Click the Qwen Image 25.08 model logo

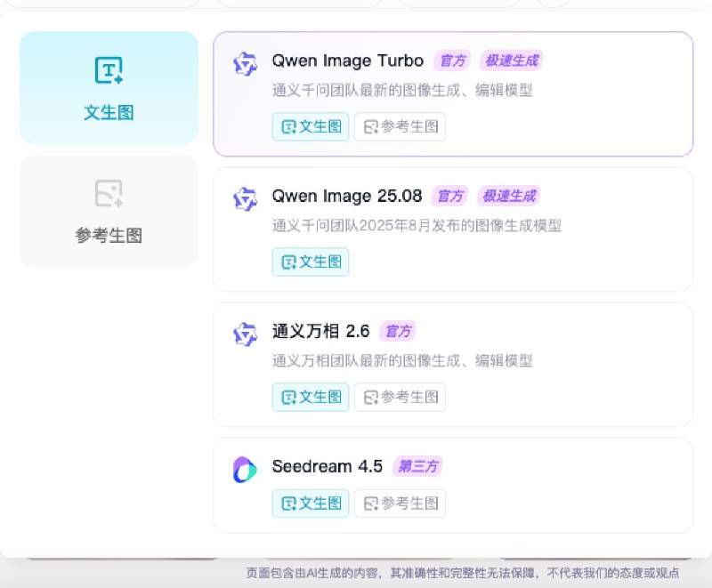244,197
